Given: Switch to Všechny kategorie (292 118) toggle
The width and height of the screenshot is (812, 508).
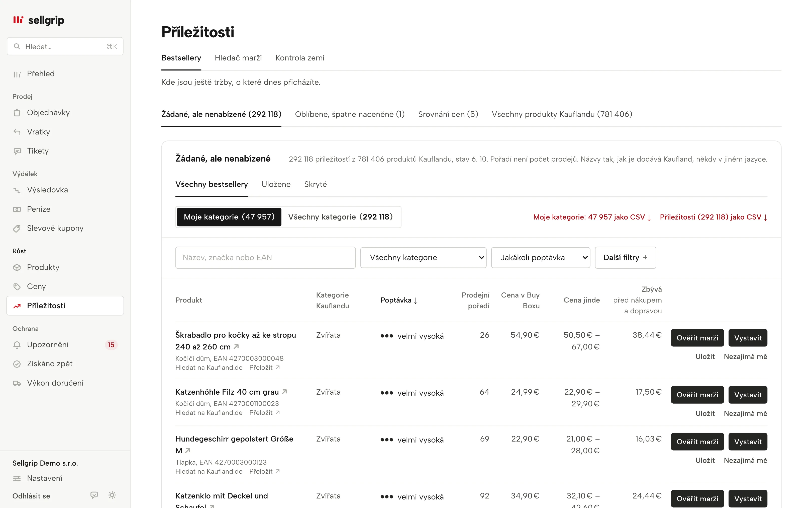Looking at the screenshot, I should pos(340,217).
